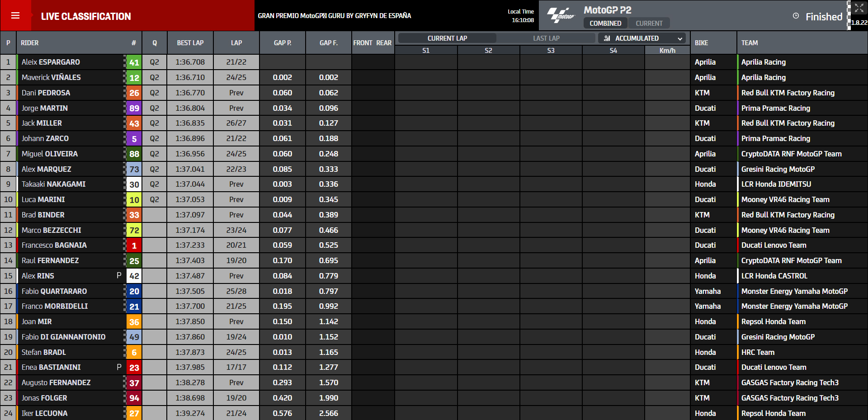Click number badge 1 for Bagnaia
The image size is (868, 420).
pyautogui.click(x=134, y=245)
